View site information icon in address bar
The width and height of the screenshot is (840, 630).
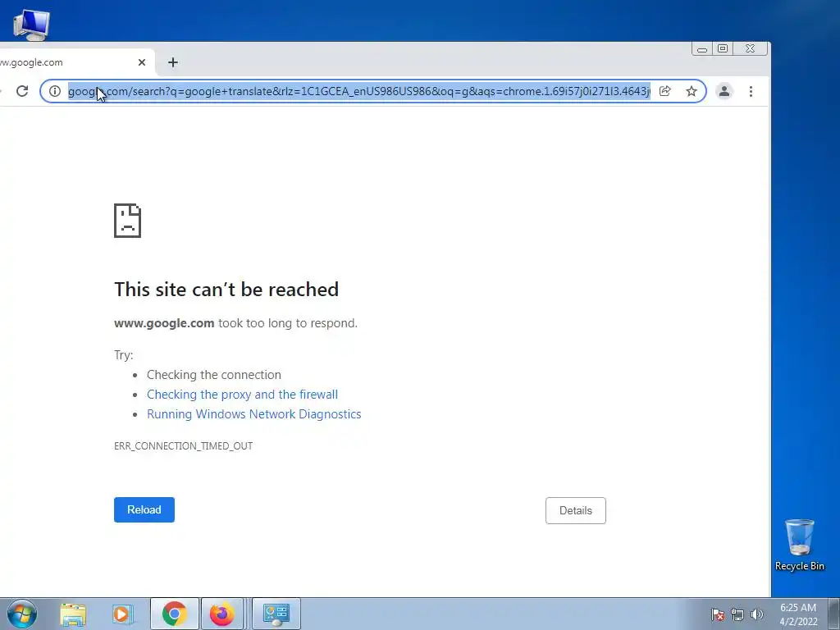coord(55,91)
